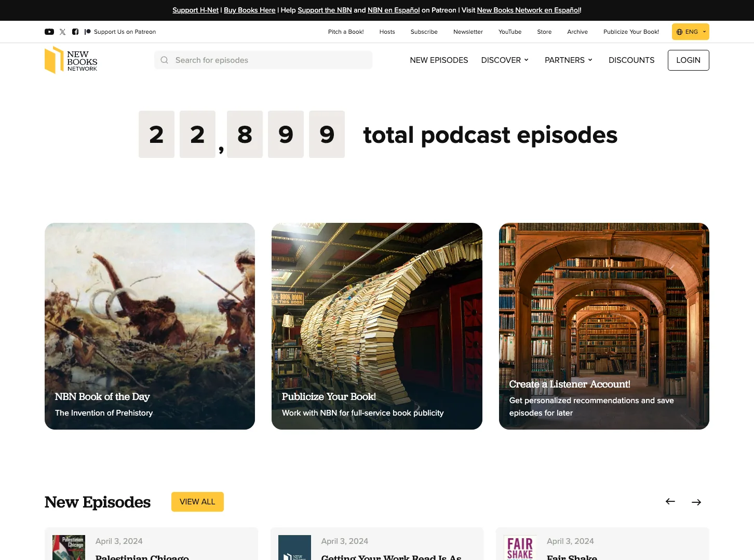The width and height of the screenshot is (754, 560).
Task: Click the total podcast episodes heading
Action: (x=490, y=135)
